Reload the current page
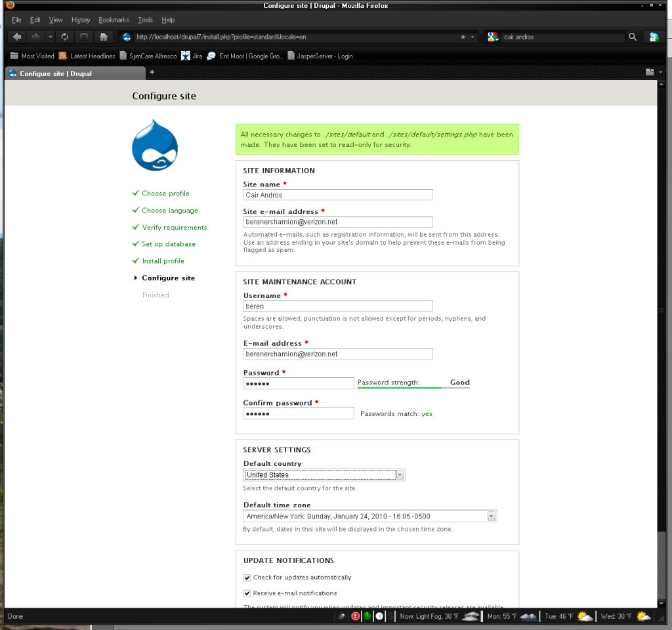The height and width of the screenshot is (630, 672). [64, 37]
